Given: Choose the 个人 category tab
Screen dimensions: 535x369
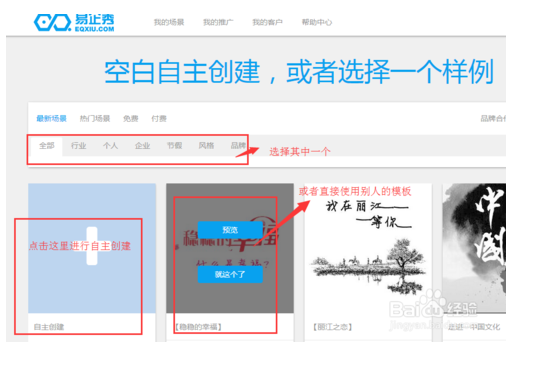Looking at the screenshot, I should 111,146.
